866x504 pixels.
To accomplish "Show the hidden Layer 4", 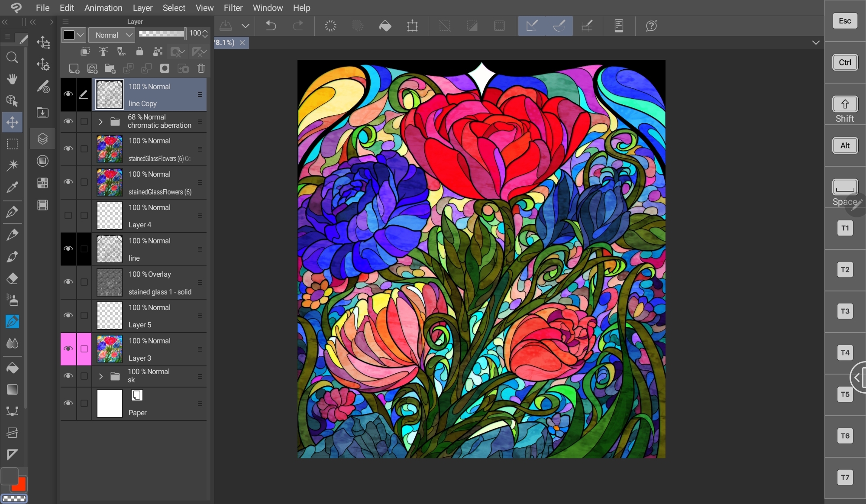I will (68, 215).
